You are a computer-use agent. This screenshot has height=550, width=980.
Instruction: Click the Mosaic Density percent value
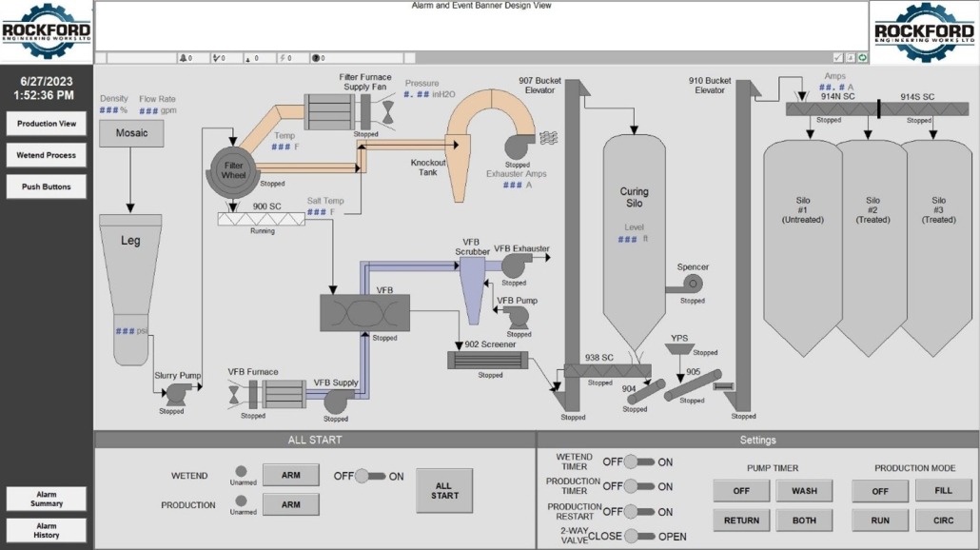(x=109, y=110)
